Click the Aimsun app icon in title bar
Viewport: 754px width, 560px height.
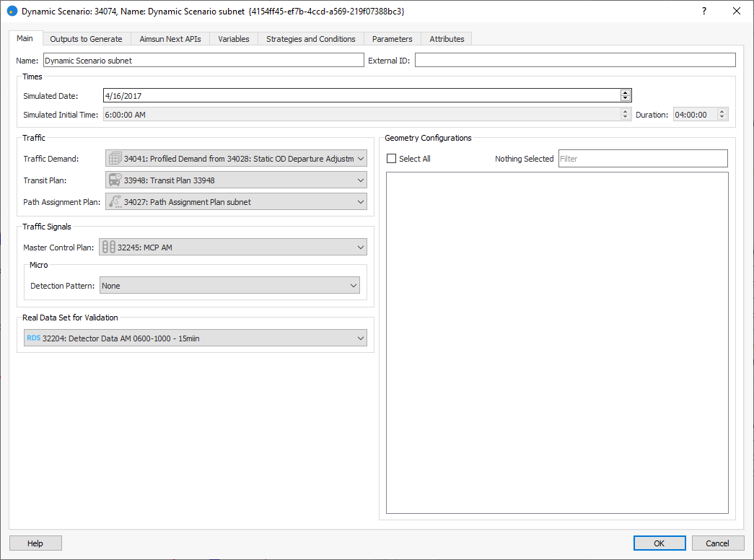click(12, 12)
